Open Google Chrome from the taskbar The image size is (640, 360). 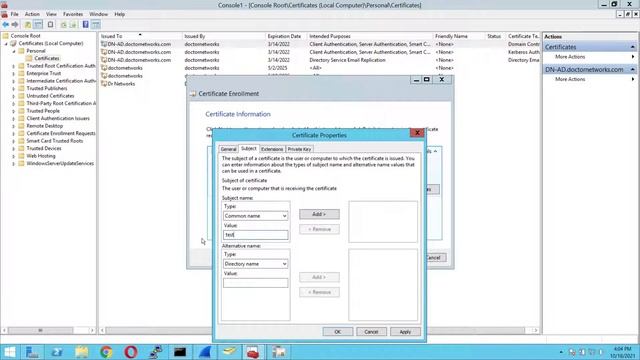click(x=106, y=352)
